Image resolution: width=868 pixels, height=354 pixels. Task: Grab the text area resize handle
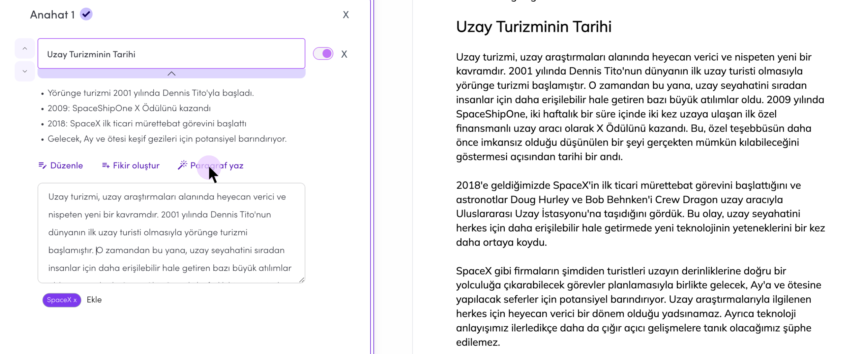point(302,280)
